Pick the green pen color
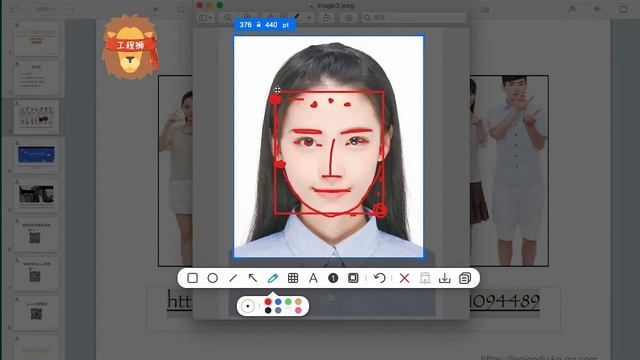 click(288, 302)
